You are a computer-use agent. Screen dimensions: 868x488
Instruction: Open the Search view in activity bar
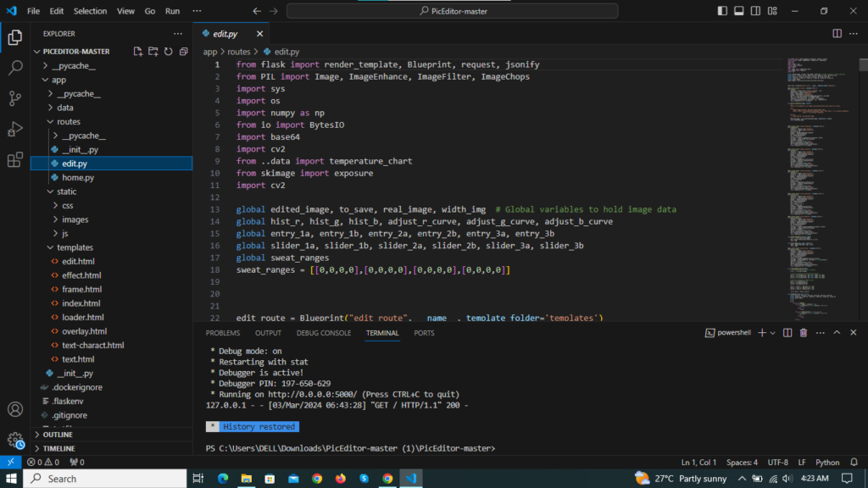pos(15,68)
